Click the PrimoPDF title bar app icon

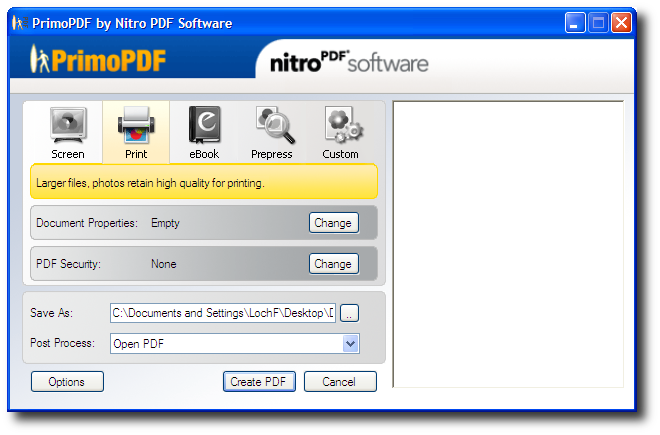[x=20, y=23]
